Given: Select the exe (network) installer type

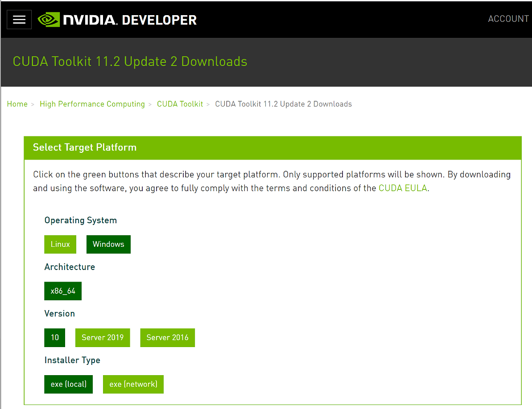Looking at the screenshot, I should pos(133,384).
